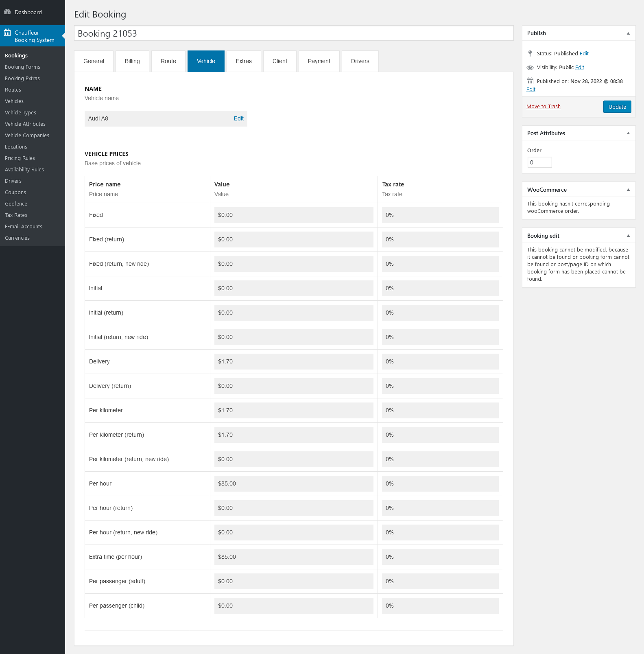Click the Published on calendar icon
This screenshot has width=644, height=654.
coord(530,81)
